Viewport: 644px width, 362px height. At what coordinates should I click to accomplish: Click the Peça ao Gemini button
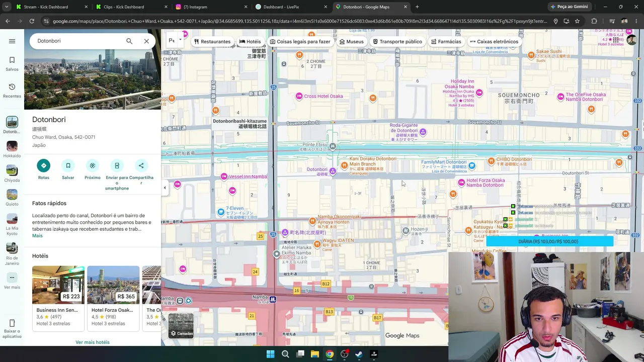570,7
